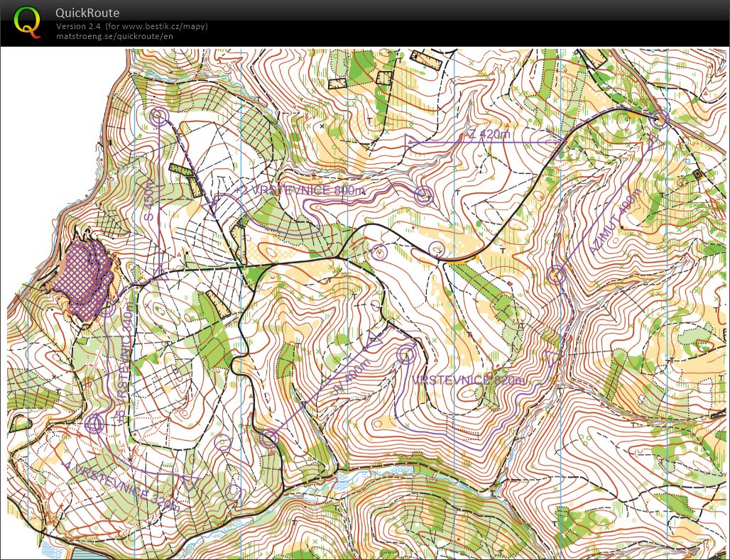Click the +2 VRSTEVNICE 800m label
This screenshot has width=730, height=560.
tap(301, 190)
